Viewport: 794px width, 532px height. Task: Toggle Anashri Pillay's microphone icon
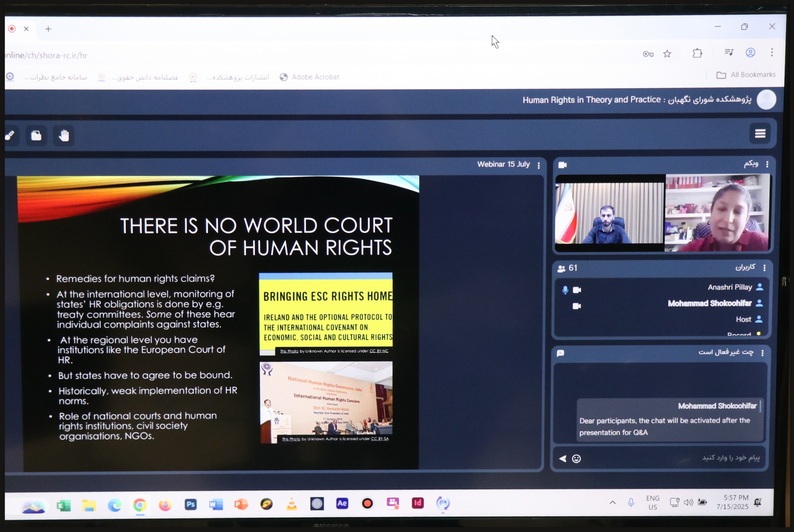pyautogui.click(x=564, y=290)
